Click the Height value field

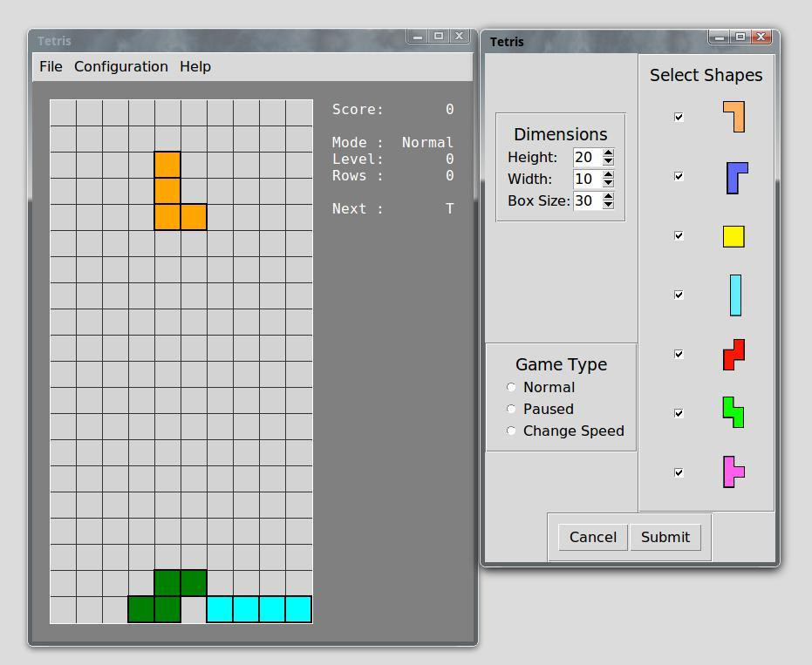(x=588, y=157)
